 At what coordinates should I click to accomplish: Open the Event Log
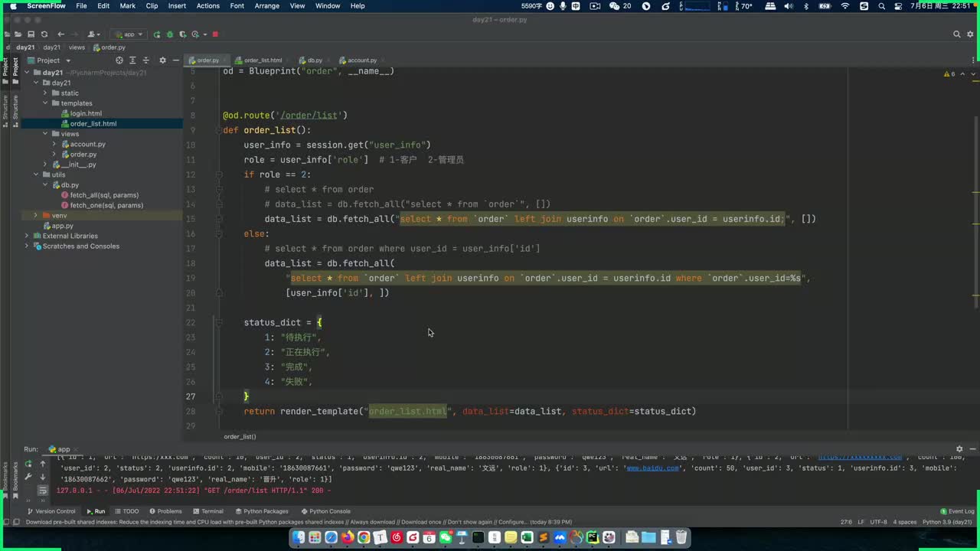coord(958,511)
